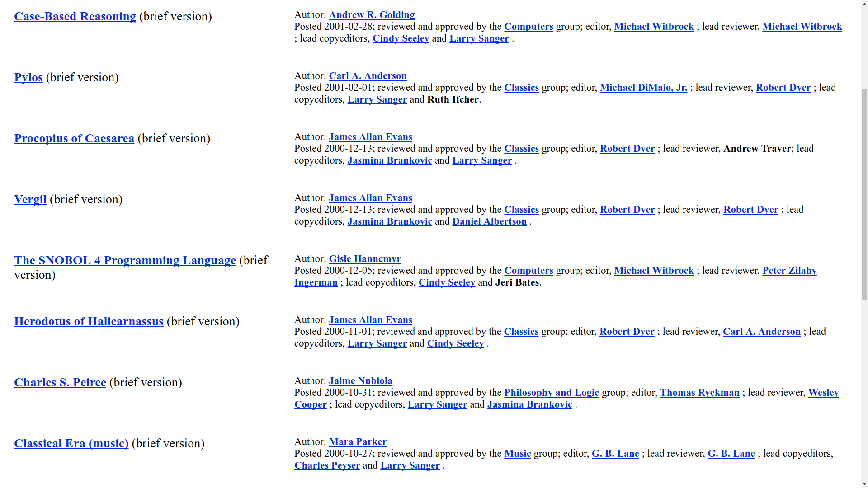Click lead reviewer G. B. Lane link
868x488 pixels.
(731, 454)
